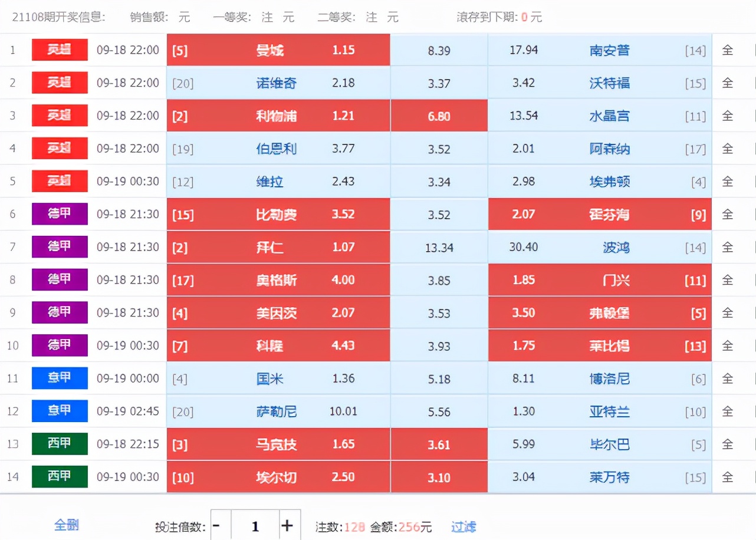Click the 西甲 badge on the 埃尔切 row
This screenshot has height=540, width=756.
point(59,477)
